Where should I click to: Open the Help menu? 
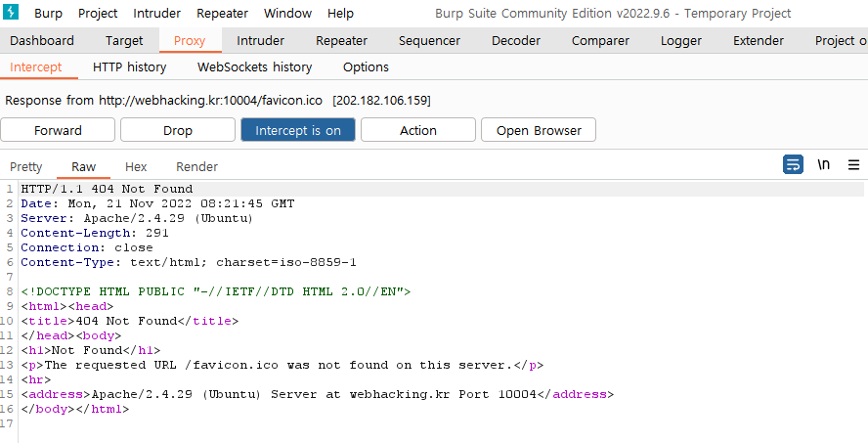tap(340, 14)
